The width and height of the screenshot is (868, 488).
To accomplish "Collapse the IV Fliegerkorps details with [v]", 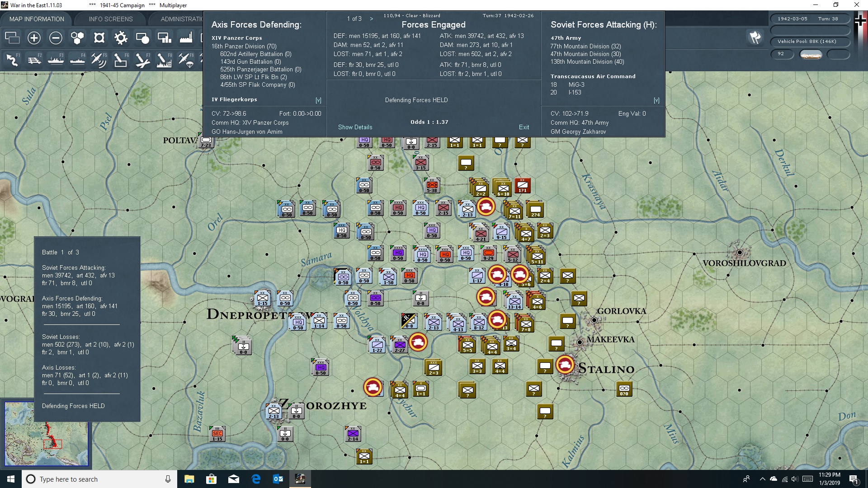I will [x=319, y=99].
